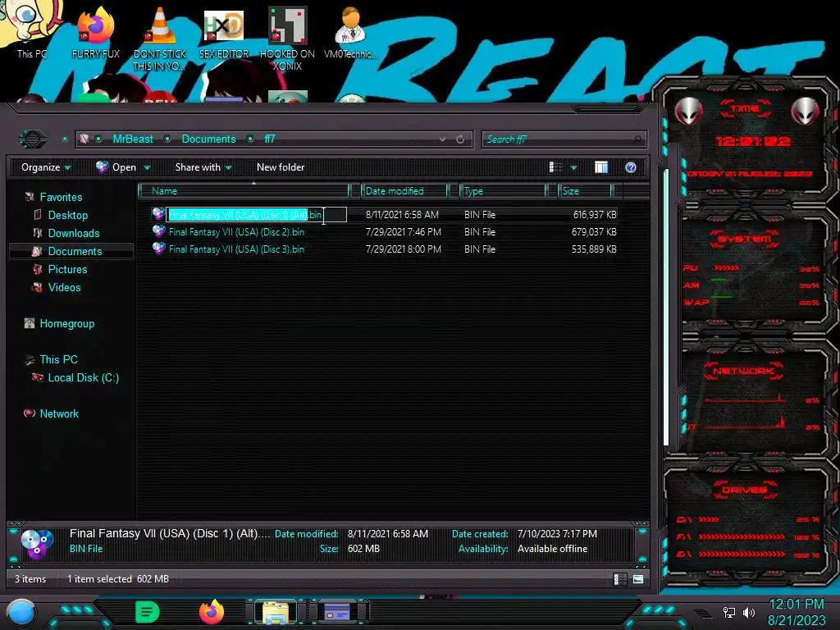The image size is (840, 630).
Task: Click New folder in the toolbar
Action: tap(281, 167)
